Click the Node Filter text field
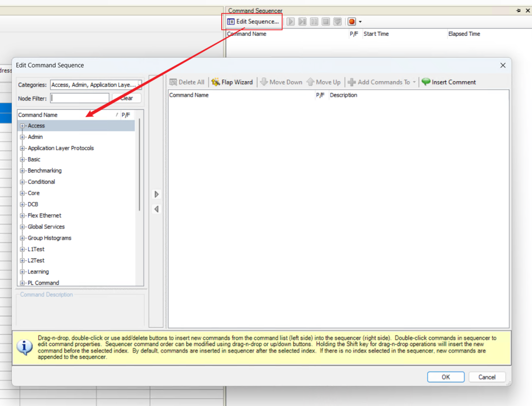Image resolution: width=532 pixels, height=406 pixels. 80,98
